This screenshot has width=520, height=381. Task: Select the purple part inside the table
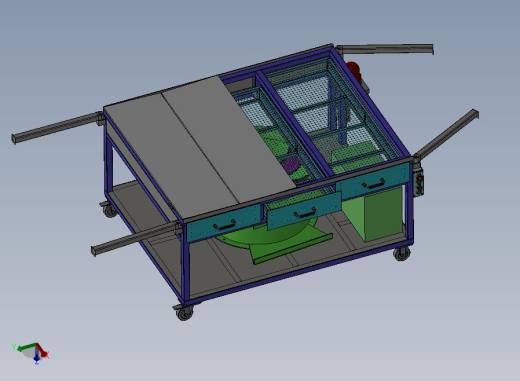[291, 163]
